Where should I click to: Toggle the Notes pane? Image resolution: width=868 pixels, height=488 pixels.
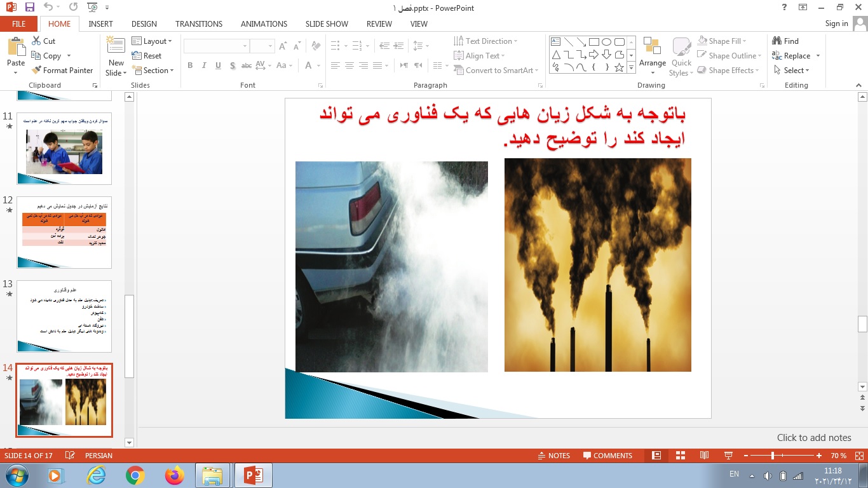point(553,456)
